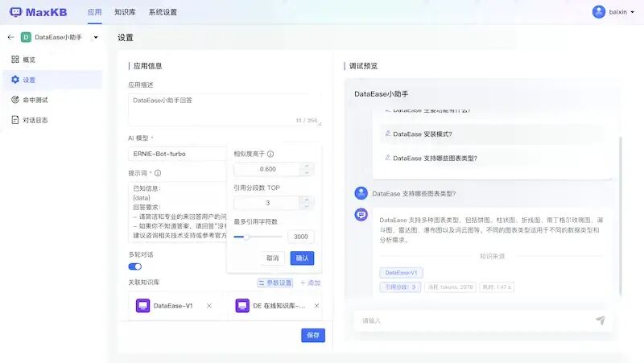Viewport: 644px width, 363px height.
Task: Open 参数设置 link
Action: [x=275, y=283]
